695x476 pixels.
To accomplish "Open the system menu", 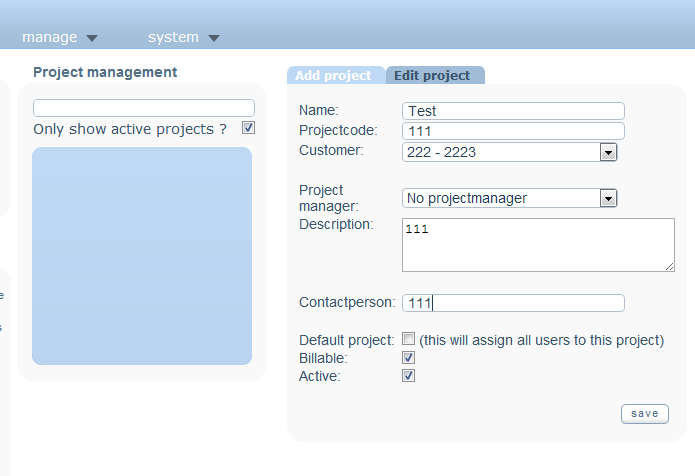I will point(173,37).
